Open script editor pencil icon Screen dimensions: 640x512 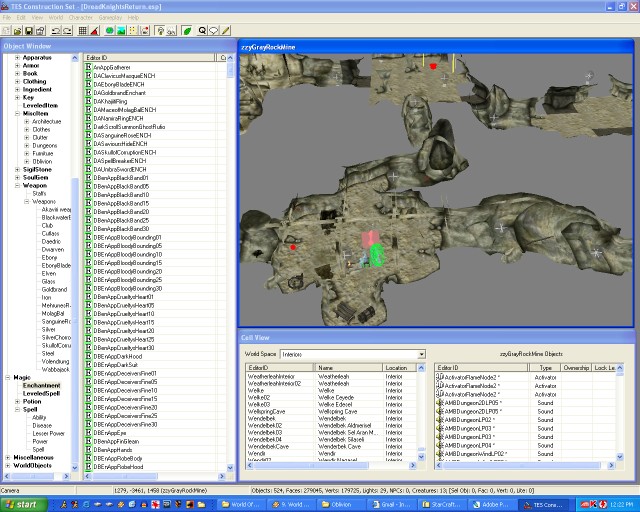pos(225,31)
